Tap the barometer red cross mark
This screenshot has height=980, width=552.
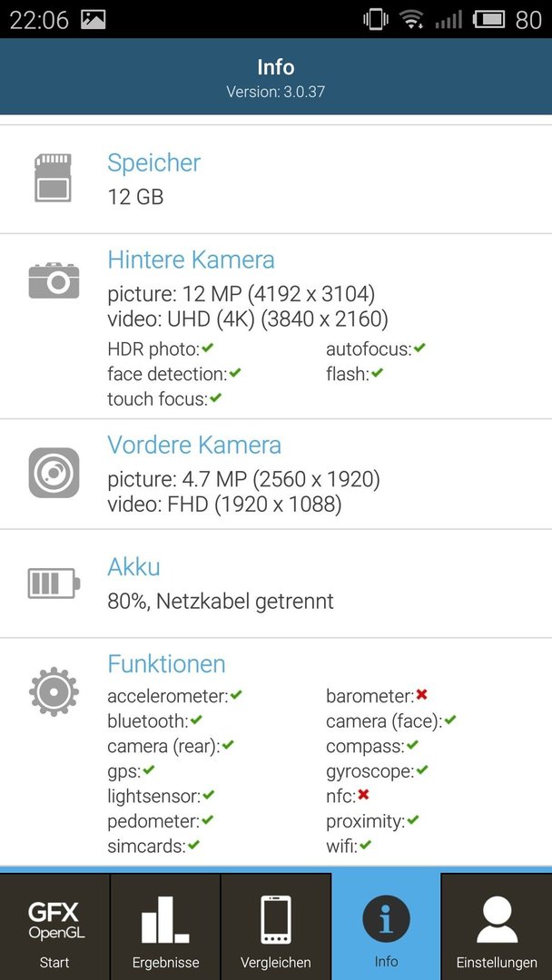point(422,694)
